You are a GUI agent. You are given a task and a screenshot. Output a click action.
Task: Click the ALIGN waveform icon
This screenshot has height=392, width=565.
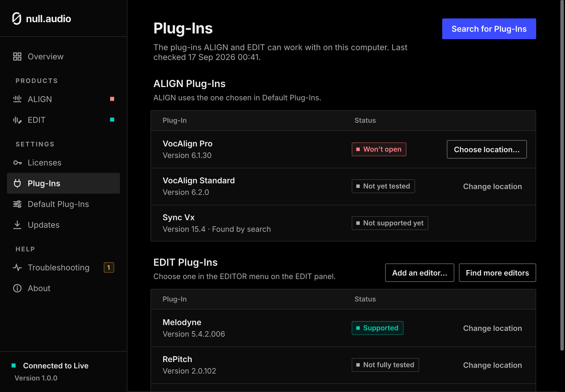(x=17, y=99)
